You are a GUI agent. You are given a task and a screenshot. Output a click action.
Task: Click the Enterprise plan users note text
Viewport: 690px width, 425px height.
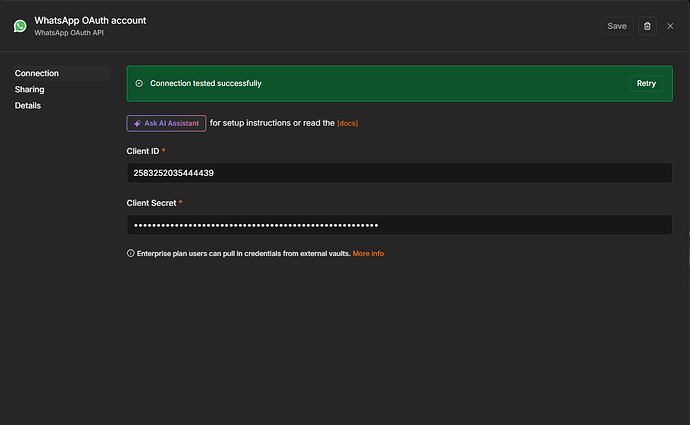point(243,253)
